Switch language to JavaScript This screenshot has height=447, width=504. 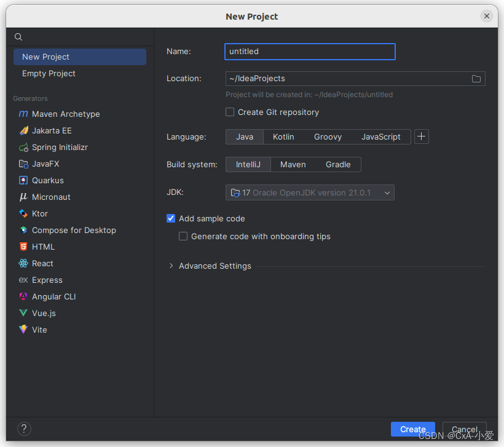tap(381, 137)
